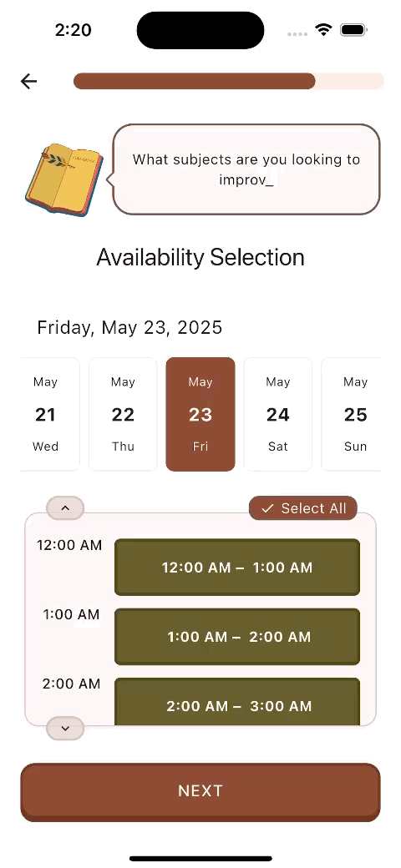401x868 pixels.
Task: Toggle the 1:00 AM – 2:00 AM slot
Action: pyautogui.click(x=237, y=637)
